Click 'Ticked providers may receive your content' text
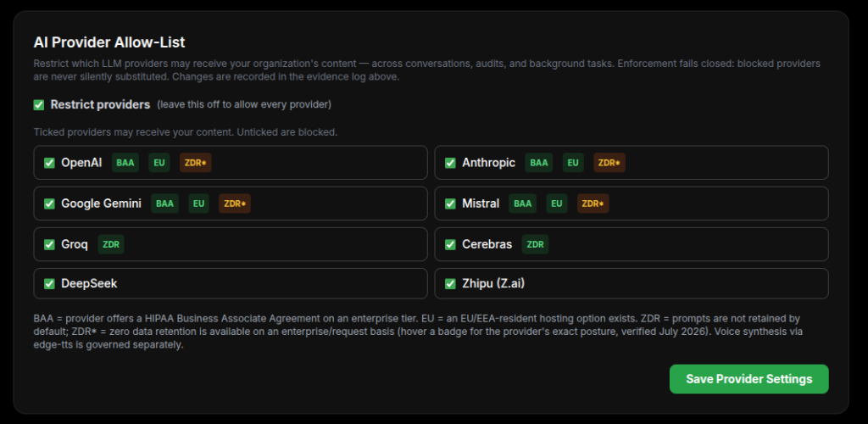Viewport: 868px width, 424px height. pyautogui.click(x=186, y=132)
